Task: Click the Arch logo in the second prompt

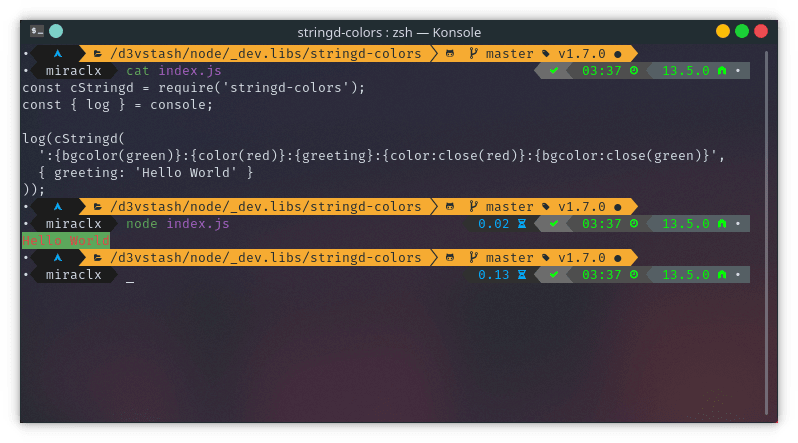Action: coord(58,207)
